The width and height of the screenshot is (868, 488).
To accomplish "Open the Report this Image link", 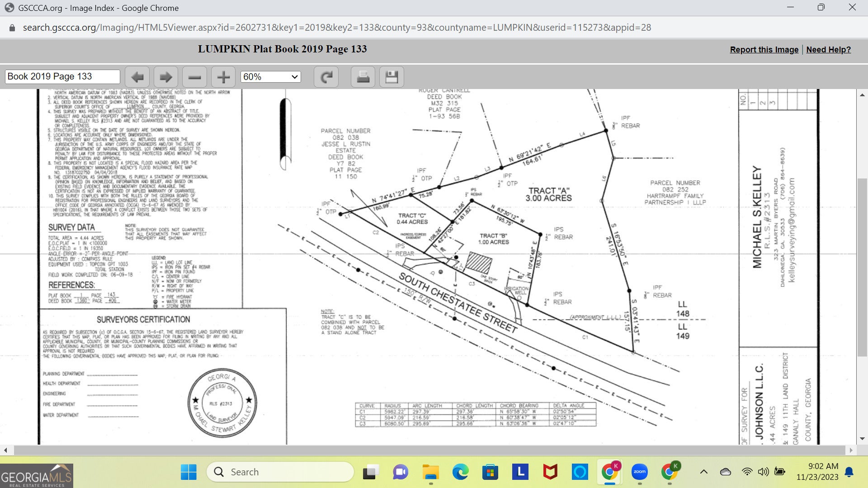I will coord(764,50).
